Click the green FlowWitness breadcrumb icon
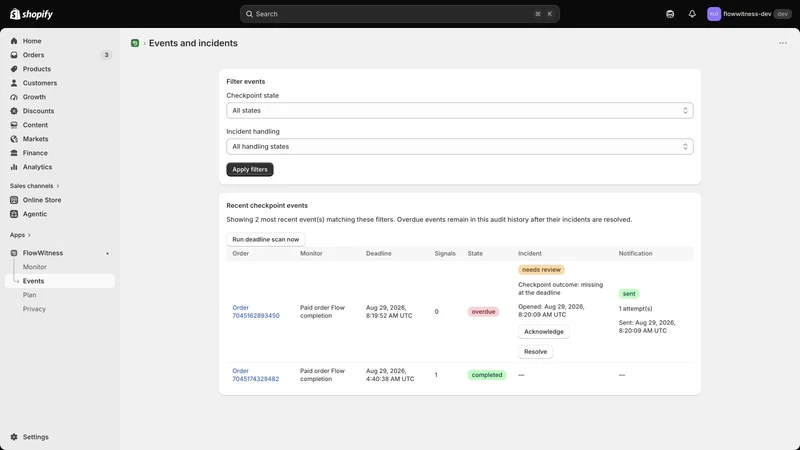This screenshot has height=450, width=800. (135, 43)
